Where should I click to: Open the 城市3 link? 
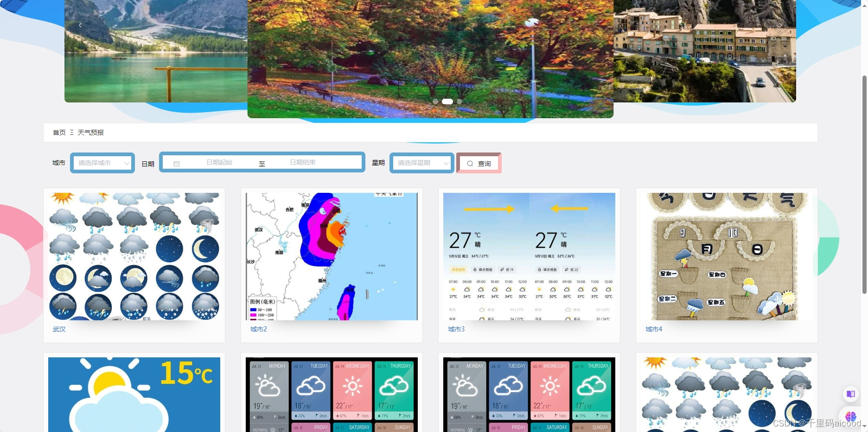[x=456, y=329]
